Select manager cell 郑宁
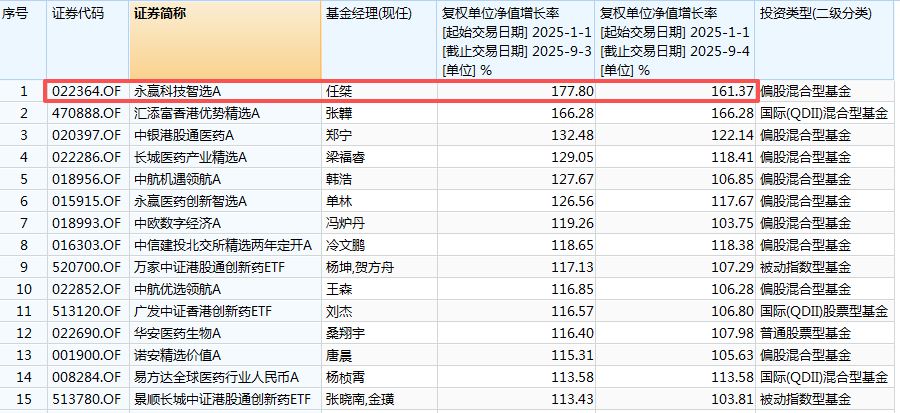 338,135
